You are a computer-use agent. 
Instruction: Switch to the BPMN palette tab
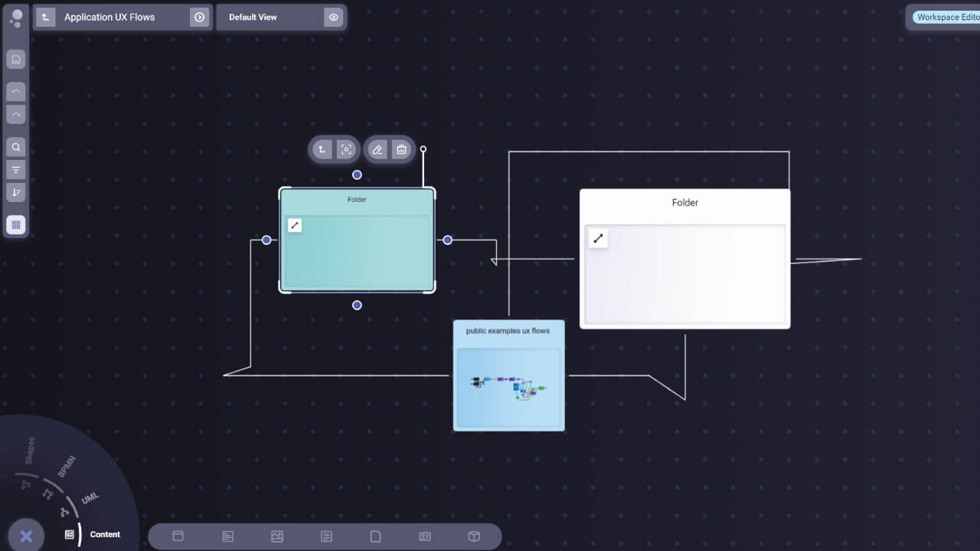67,467
